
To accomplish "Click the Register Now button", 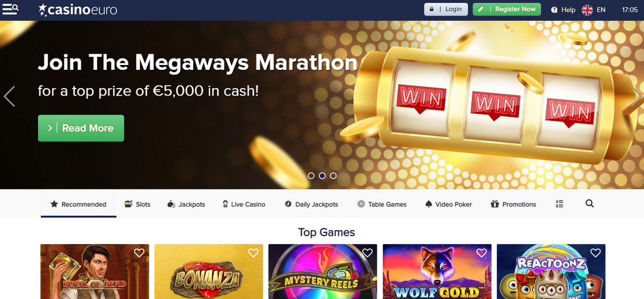I will pos(507,9).
